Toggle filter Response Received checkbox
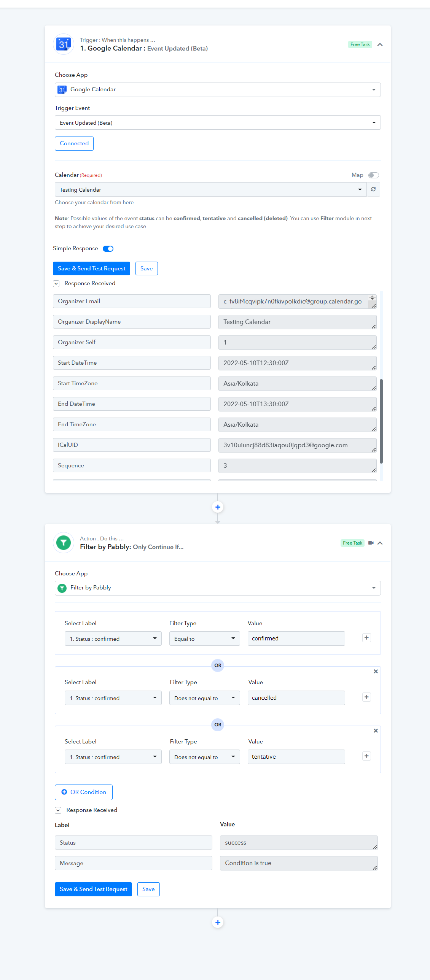Screen dimensions: 430x980 pyautogui.click(x=58, y=810)
